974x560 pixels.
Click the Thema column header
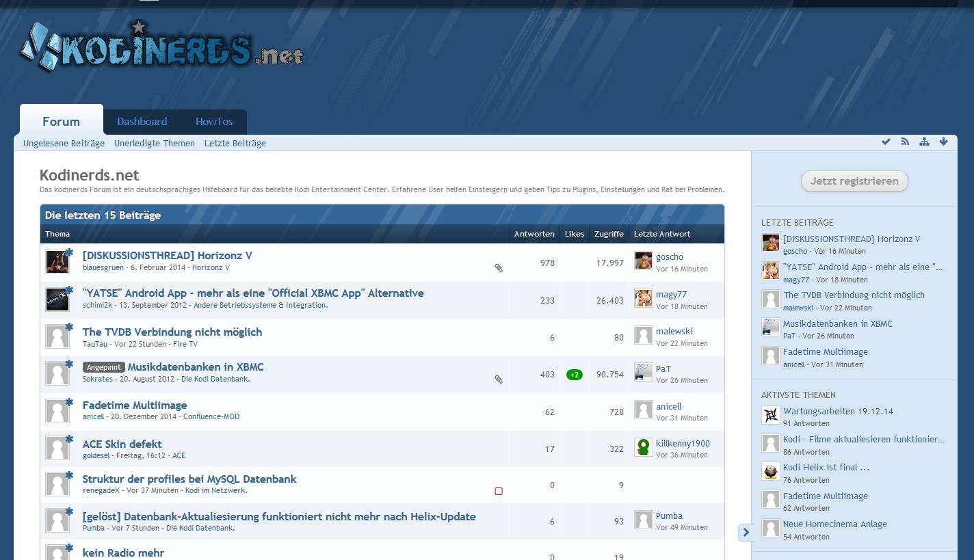pyautogui.click(x=57, y=234)
